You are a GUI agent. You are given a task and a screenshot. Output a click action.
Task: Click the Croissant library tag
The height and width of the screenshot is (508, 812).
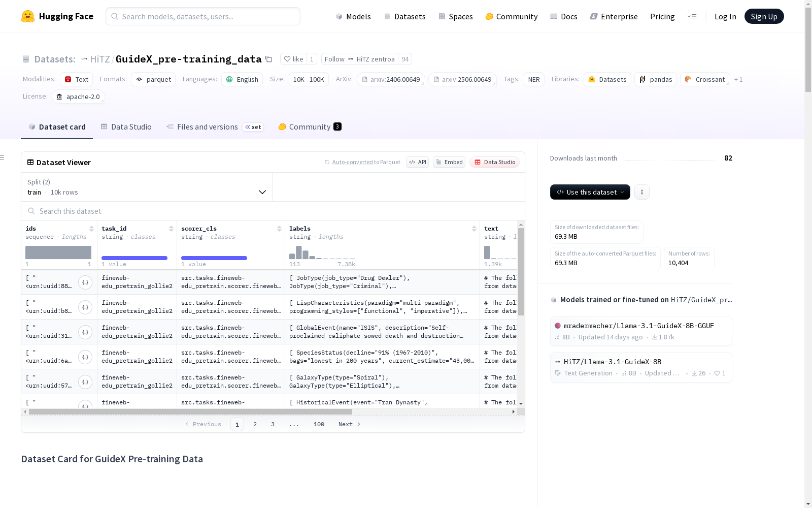(x=705, y=79)
